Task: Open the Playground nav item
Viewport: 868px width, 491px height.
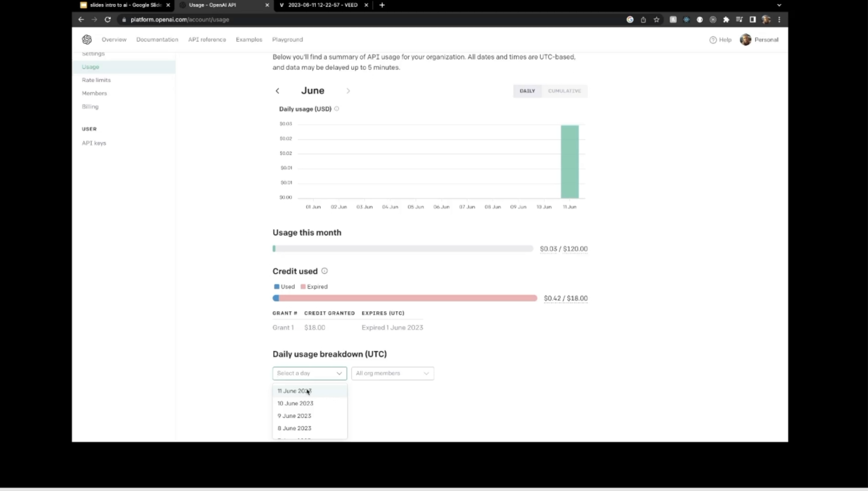Action: [287, 40]
